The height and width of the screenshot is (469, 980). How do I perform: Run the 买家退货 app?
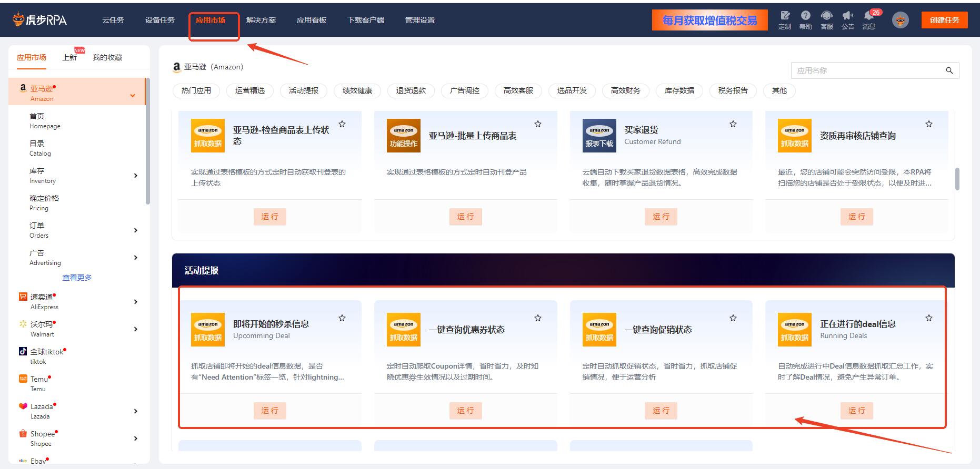click(661, 217)
